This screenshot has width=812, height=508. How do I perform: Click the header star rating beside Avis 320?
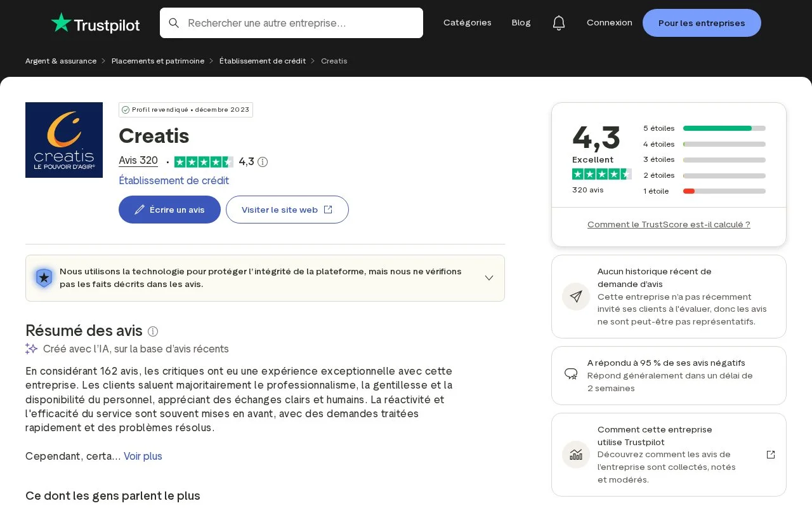(x=204, y=162)
